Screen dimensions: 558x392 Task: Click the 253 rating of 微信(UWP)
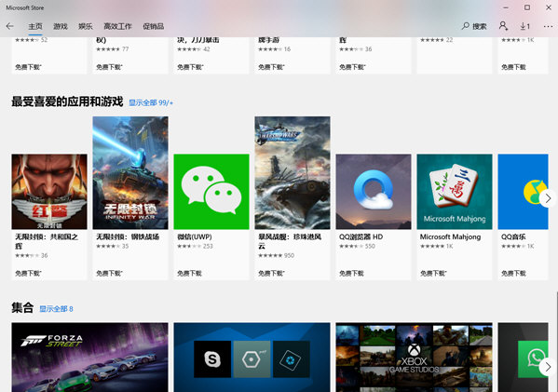(195, 246)
